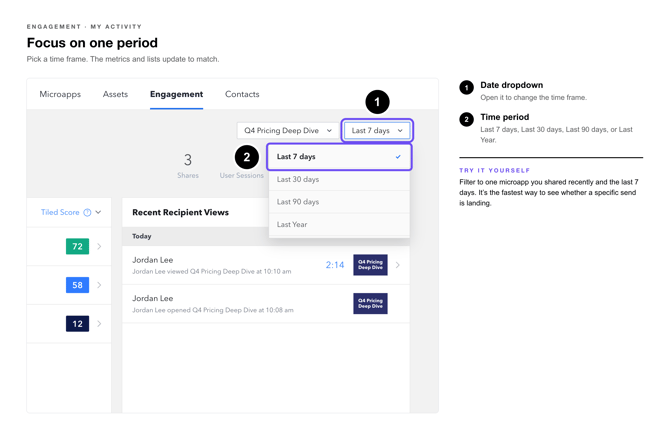Click the Tiled Score label

(60, 212)
